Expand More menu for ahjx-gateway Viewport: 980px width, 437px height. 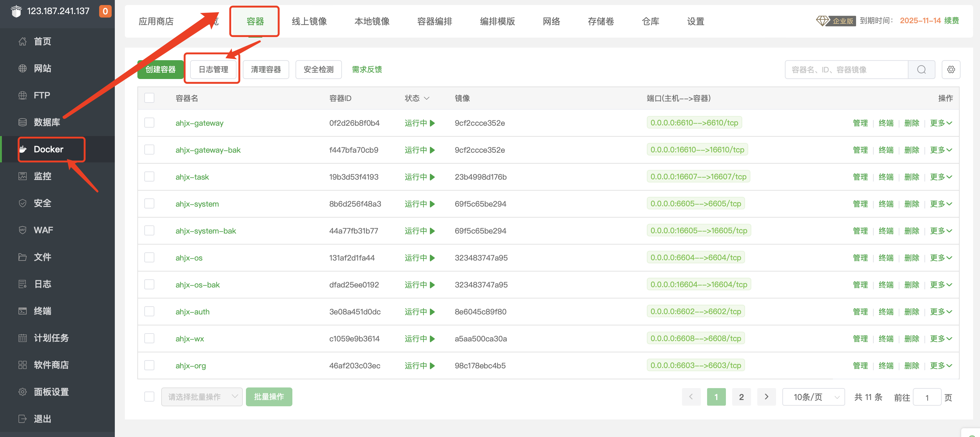coord(940,123)
